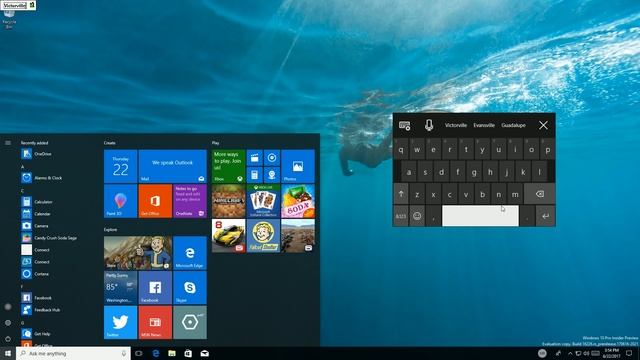The height and width of the screenshot is (360, 640).
Task: Tap the "g" key on touch keyboard
Action: coord(474,172)
